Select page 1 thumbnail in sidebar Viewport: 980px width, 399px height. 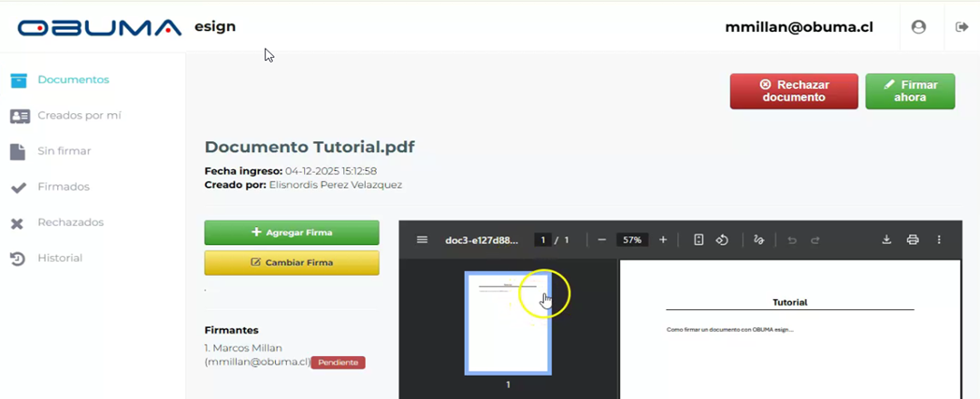508,322
